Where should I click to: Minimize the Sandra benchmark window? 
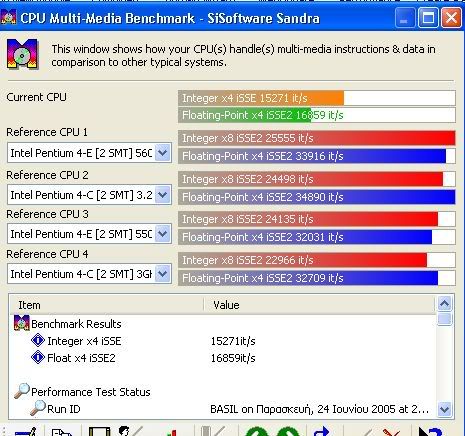[405, 17]
